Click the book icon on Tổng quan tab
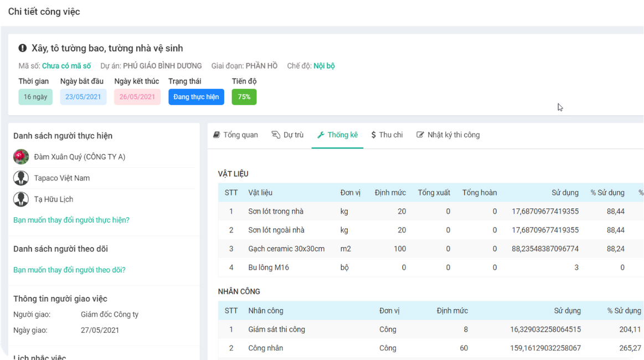 pos(217,135)
